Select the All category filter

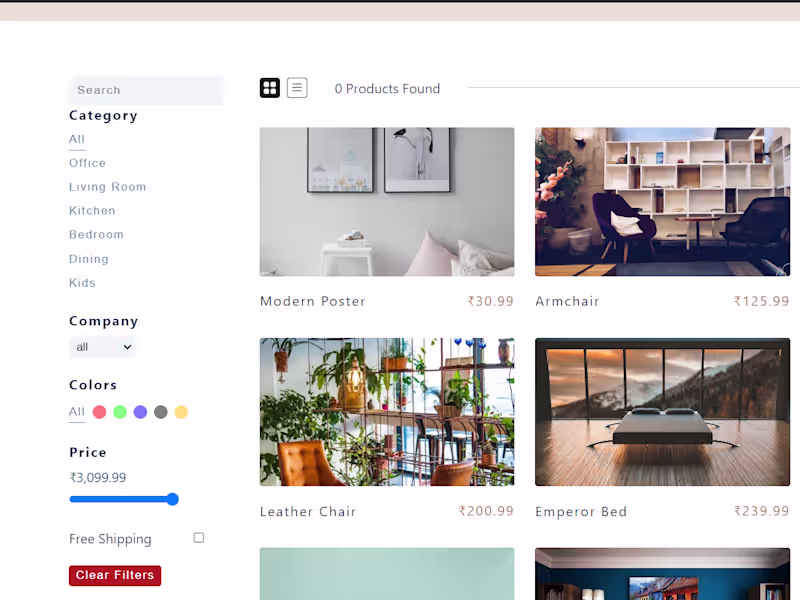77,139
